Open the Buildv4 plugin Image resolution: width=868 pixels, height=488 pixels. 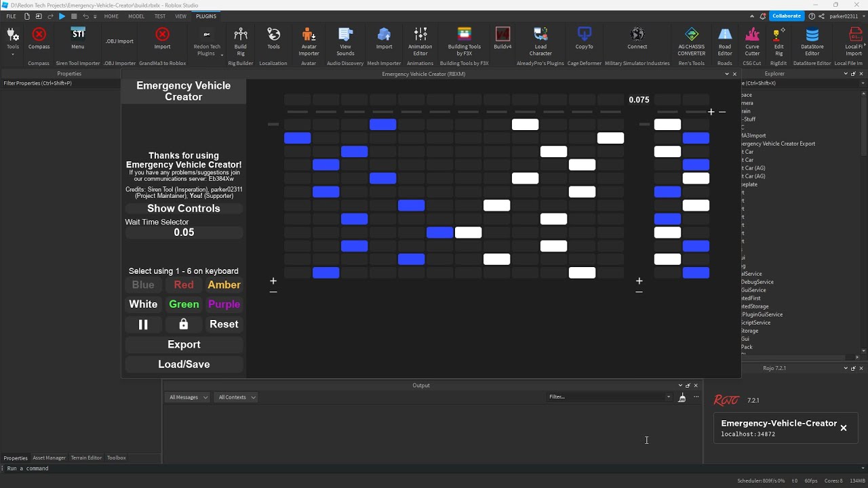click(x=502, y=39)
